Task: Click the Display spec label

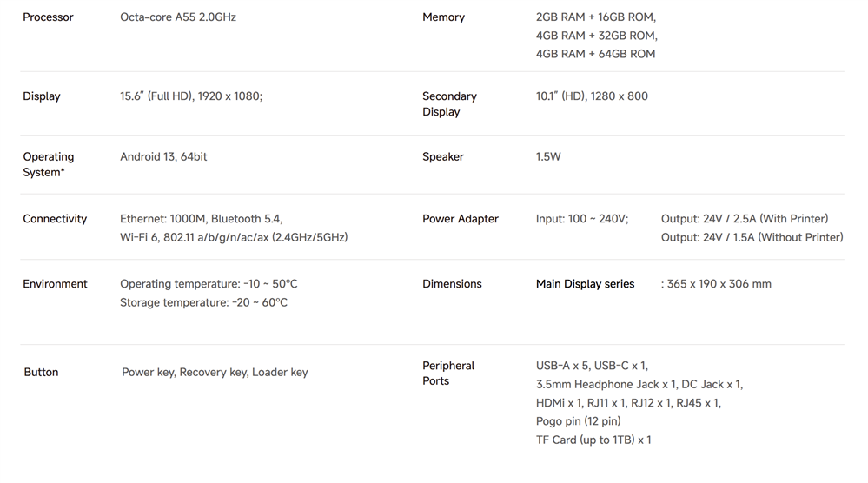Action: click(x=42, y=96)
